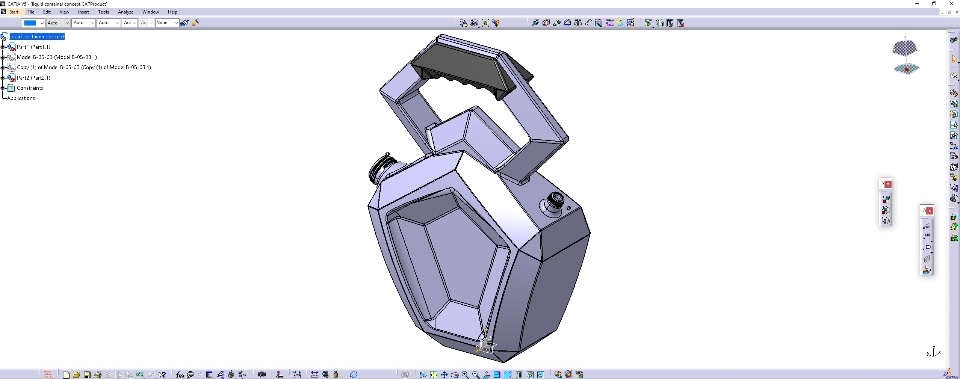Image resolution: width=960 pixels, height=379 pixels.
Task: Open the Analyze menu
Action: [x=126, y=12]
